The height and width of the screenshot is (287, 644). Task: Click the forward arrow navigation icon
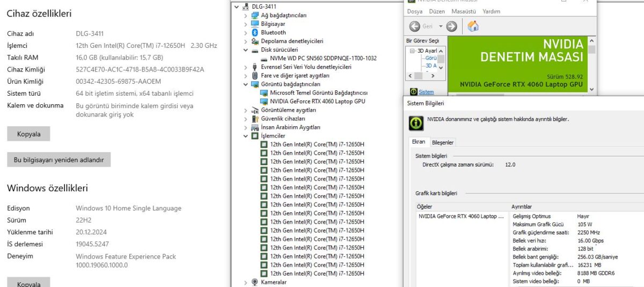[x=451, y=26]
